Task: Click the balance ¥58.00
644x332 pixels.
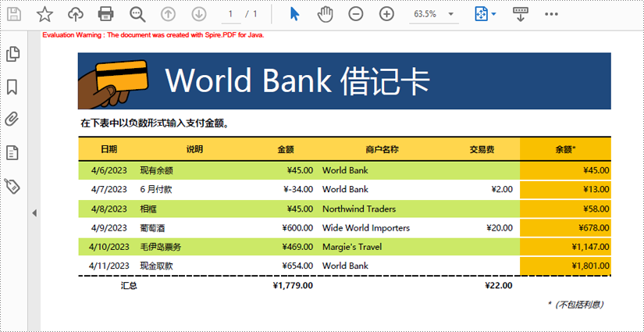Action: click(596, 209)
